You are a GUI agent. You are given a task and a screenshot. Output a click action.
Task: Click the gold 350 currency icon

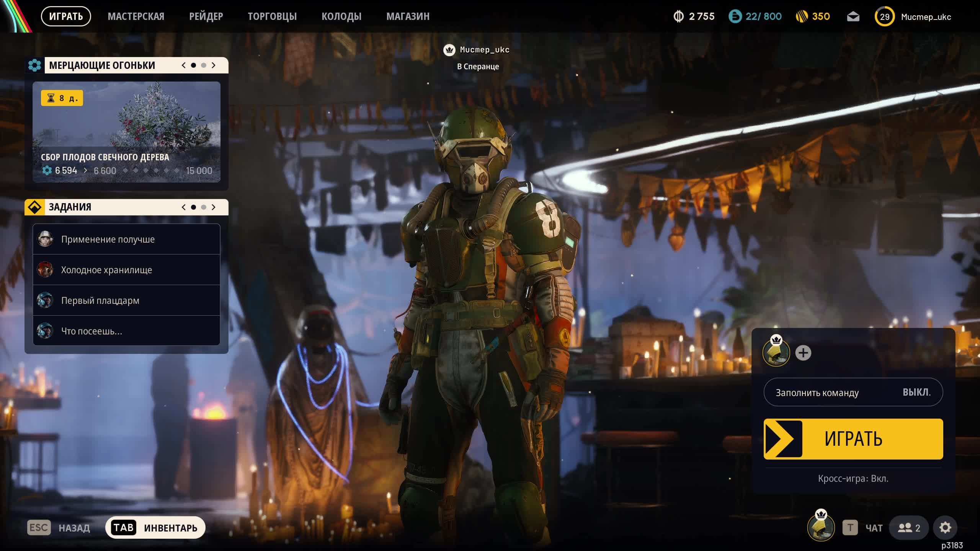pyautogui.click(x=802, y=17)
